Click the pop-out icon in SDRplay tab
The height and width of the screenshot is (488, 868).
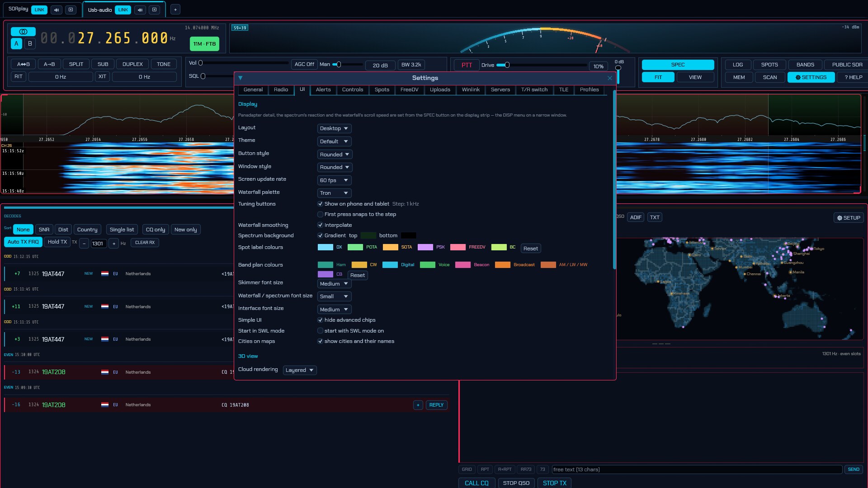tap(71, 9)
